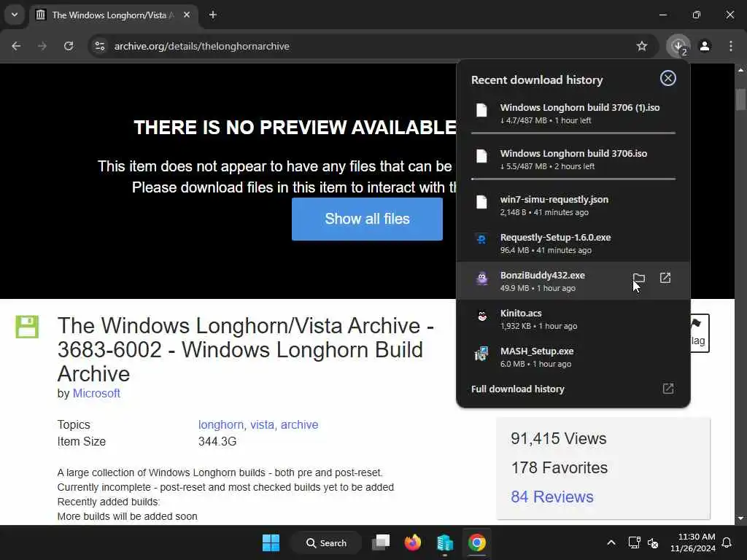The width and height of the screenshot is (747, 560).
Task: Open site information icon in address bar
Action: click(99, 46)
